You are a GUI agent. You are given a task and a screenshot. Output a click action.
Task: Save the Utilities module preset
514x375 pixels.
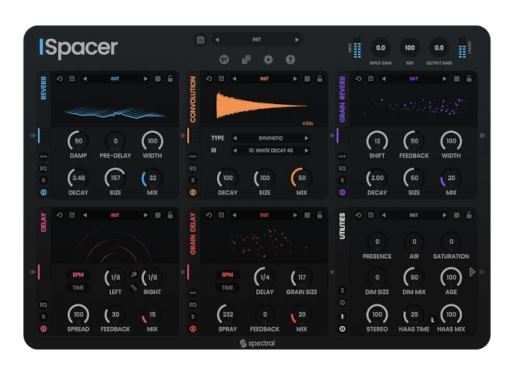click(371, 215)
